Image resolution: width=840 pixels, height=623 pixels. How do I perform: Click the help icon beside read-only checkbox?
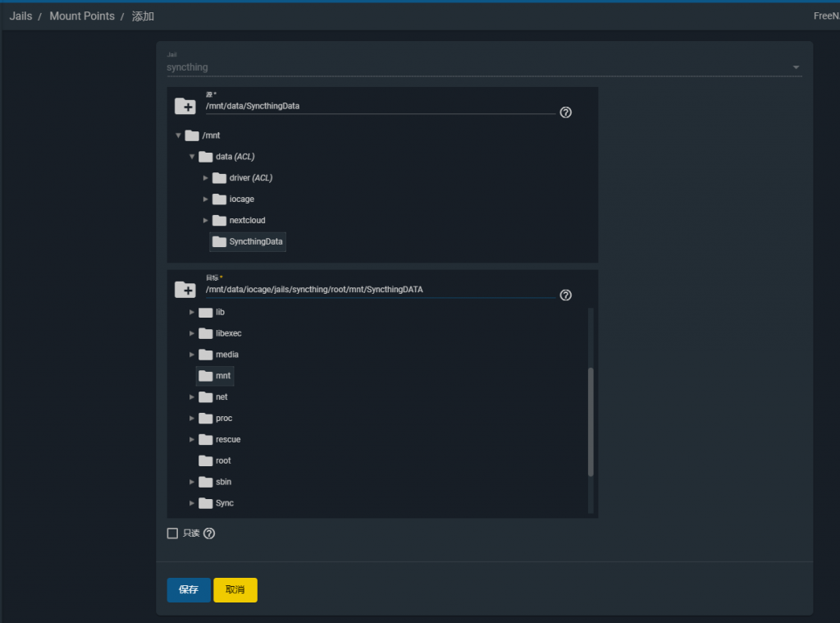(209, 534)
